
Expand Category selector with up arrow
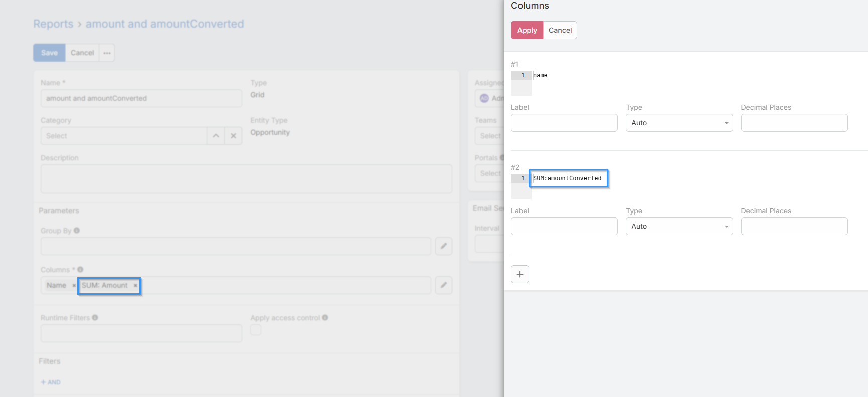click(216, 136)
